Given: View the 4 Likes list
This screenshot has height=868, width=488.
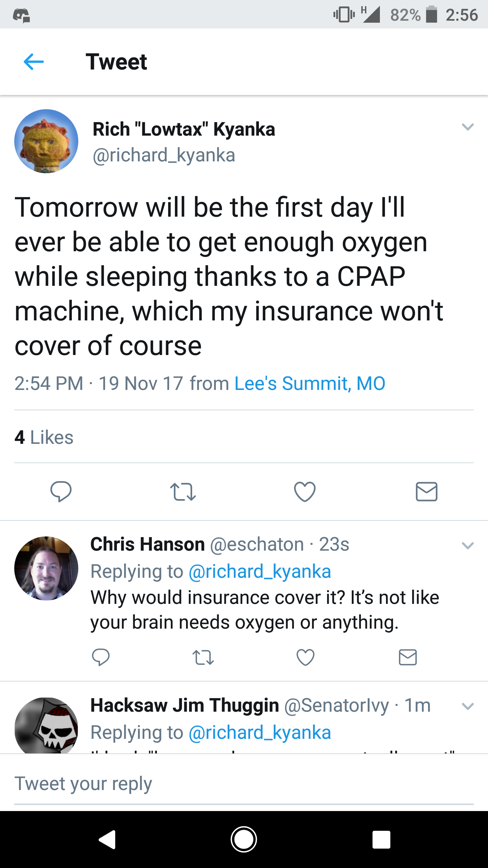Looking at the screenshot, I should pos(44,437).
